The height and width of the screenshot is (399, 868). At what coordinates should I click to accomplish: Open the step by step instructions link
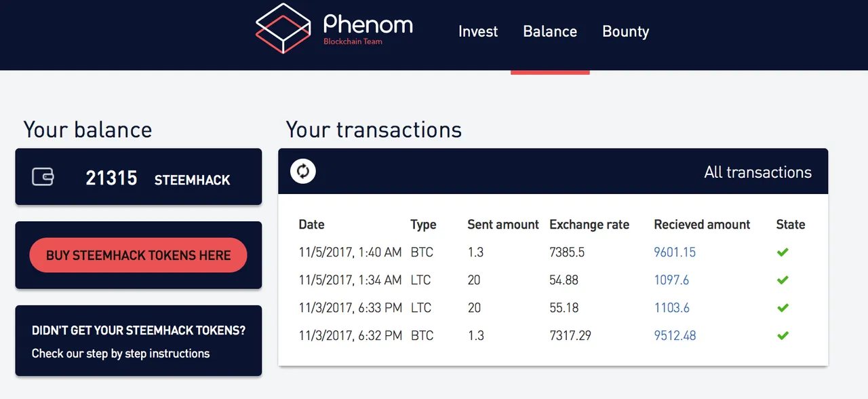[x=121, y=354]
